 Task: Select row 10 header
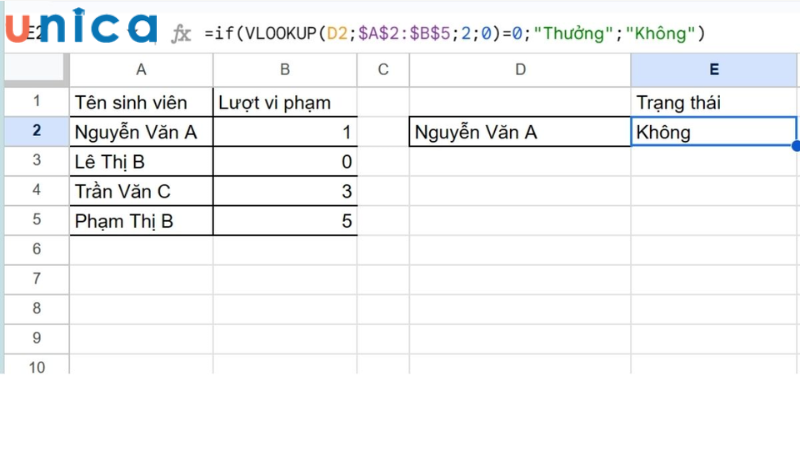click(37, 367)
